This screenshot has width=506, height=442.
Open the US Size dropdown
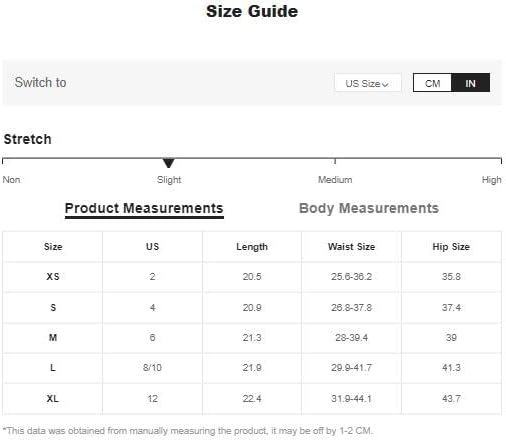coord(368,83)
